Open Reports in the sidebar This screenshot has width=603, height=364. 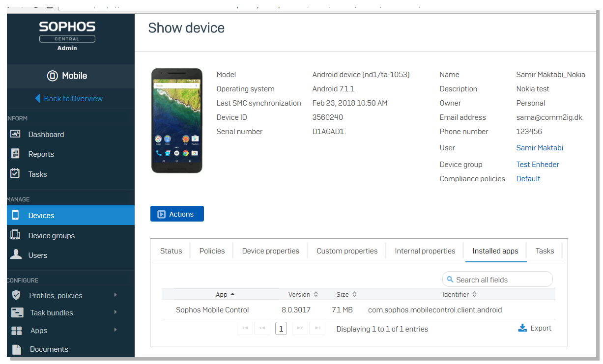coord(41,154)
